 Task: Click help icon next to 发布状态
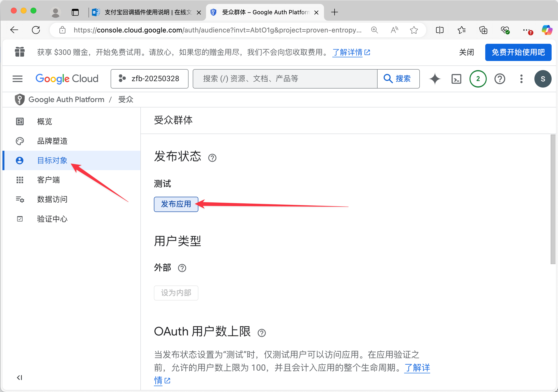[x=212, y=158]
